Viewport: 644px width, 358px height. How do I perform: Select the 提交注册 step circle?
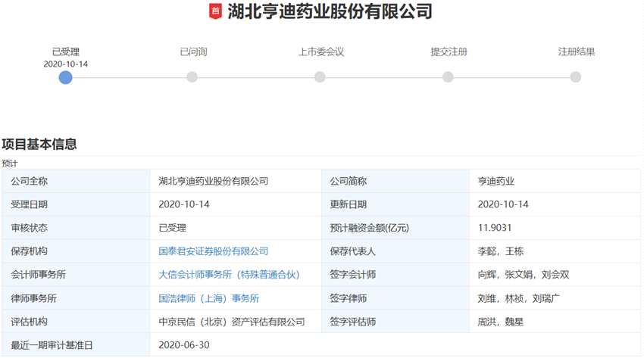click(x=448, y=76)
